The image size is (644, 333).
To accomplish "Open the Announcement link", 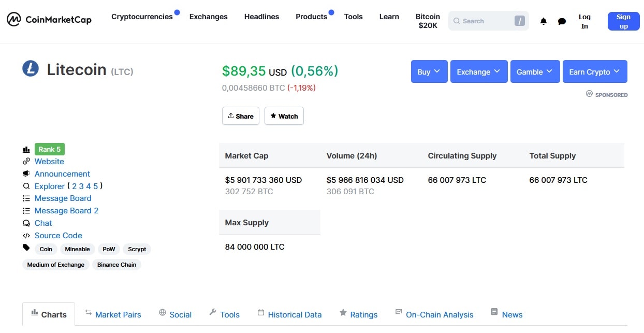I will [x=62, y=174].
